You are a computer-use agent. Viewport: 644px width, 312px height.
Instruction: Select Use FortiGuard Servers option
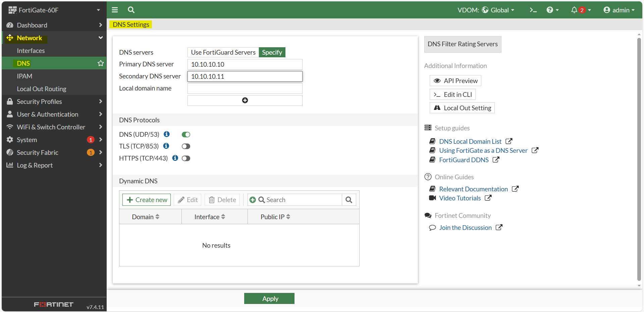pyautogui.click(x=223, y=52)
